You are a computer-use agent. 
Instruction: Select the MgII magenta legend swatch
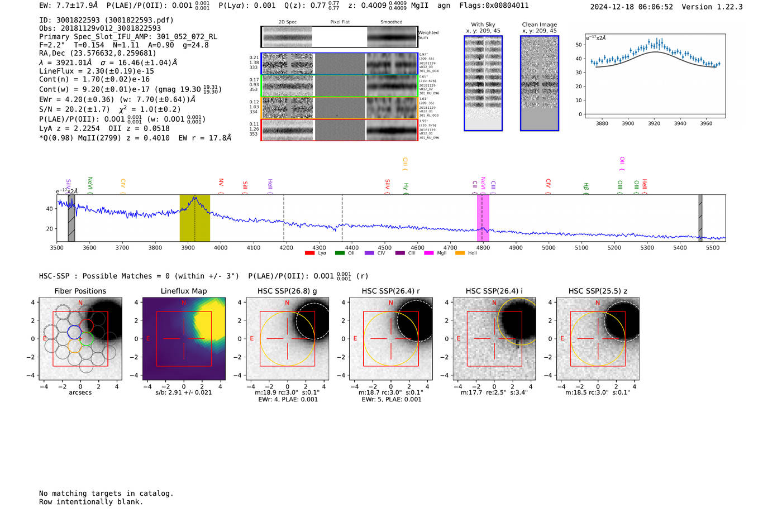[x=428, y=253]
